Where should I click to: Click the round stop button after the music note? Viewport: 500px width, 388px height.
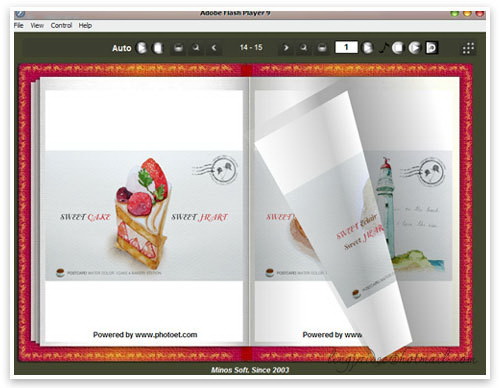point(397,48)
